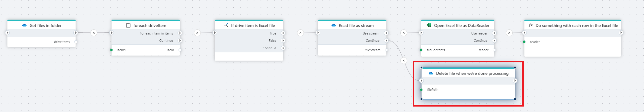Select input trigger port of If drive item node
Viewport: 644px width, 112px height.
[215, 33]
